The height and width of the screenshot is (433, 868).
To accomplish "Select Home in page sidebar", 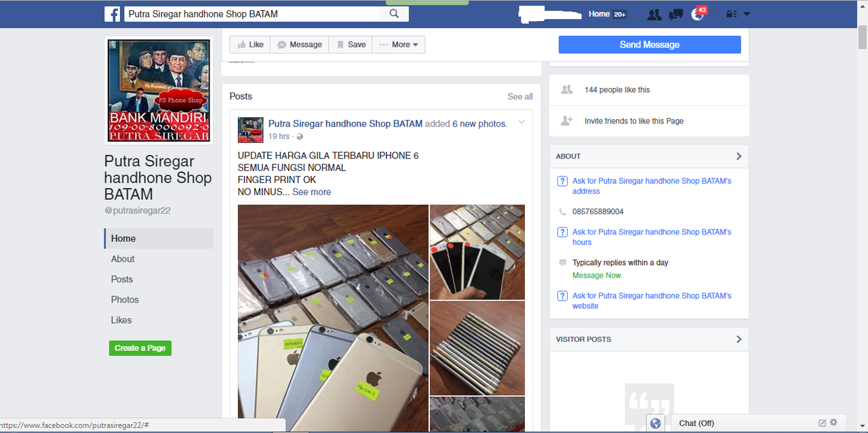I will click(159, 239).
